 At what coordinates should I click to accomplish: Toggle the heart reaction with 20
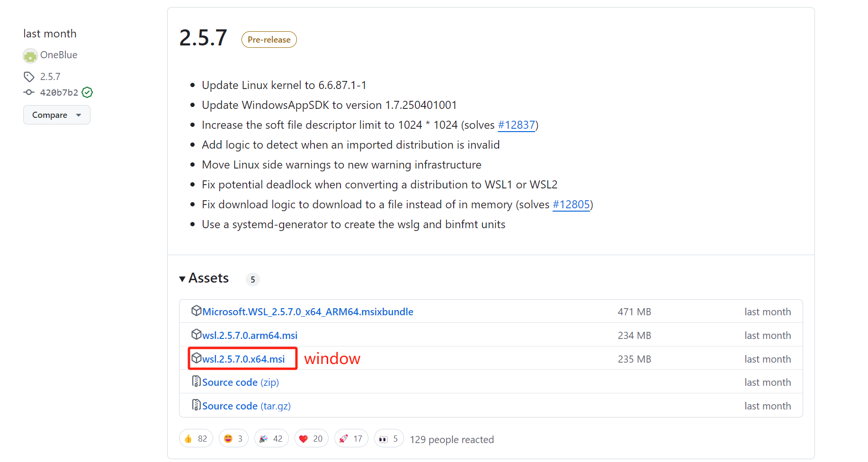[311, 439]
